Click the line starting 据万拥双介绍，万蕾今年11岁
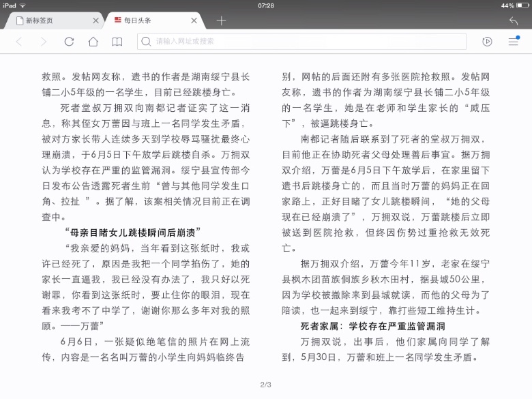 [395, 264]
